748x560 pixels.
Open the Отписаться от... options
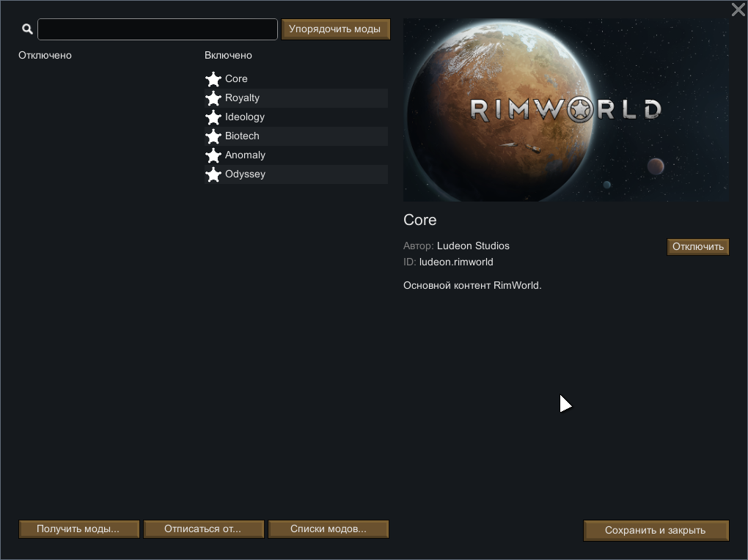203,529
